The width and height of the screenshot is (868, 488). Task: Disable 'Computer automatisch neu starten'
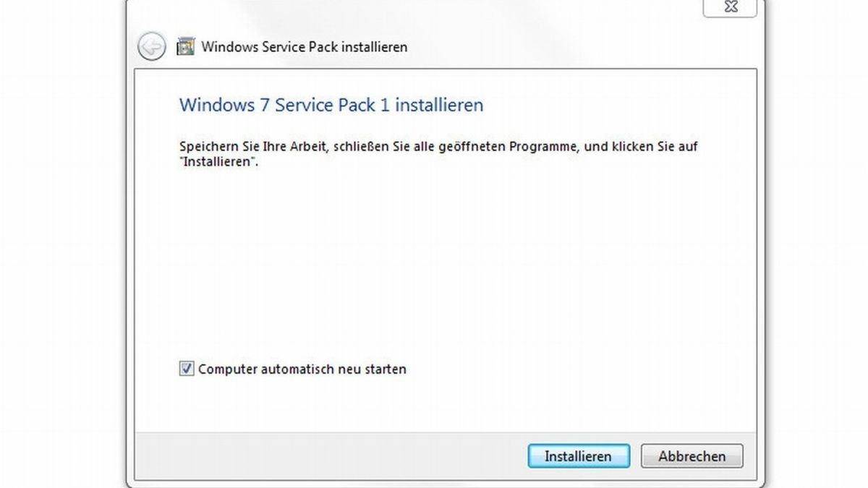pyautogui.click(x=186, y=369)
